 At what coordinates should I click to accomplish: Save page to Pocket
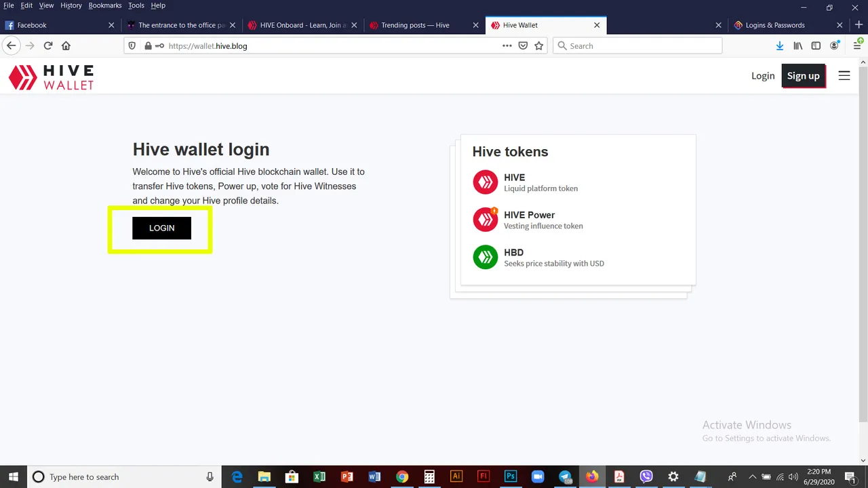tap(523, 46)
